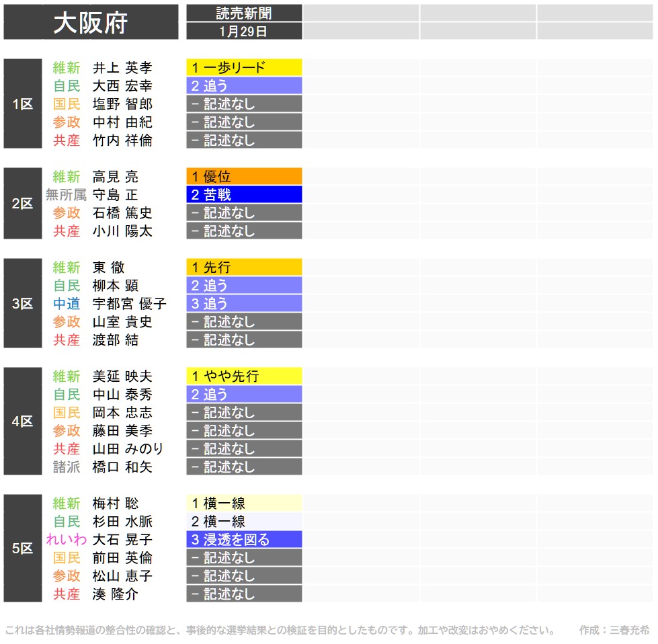Click the 1月29日 date cell
This screenshot has width=658, height=644.
click(244, 31)
